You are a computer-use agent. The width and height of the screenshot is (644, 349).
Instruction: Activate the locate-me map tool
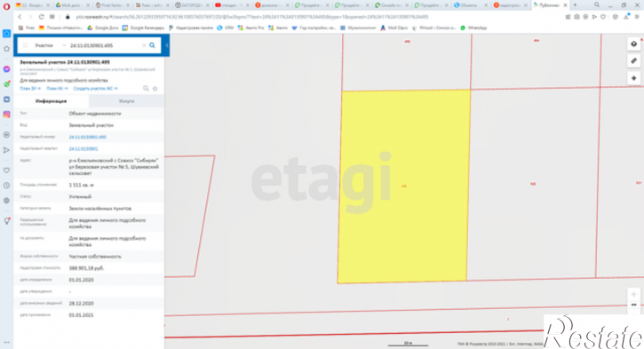(633, 78)
